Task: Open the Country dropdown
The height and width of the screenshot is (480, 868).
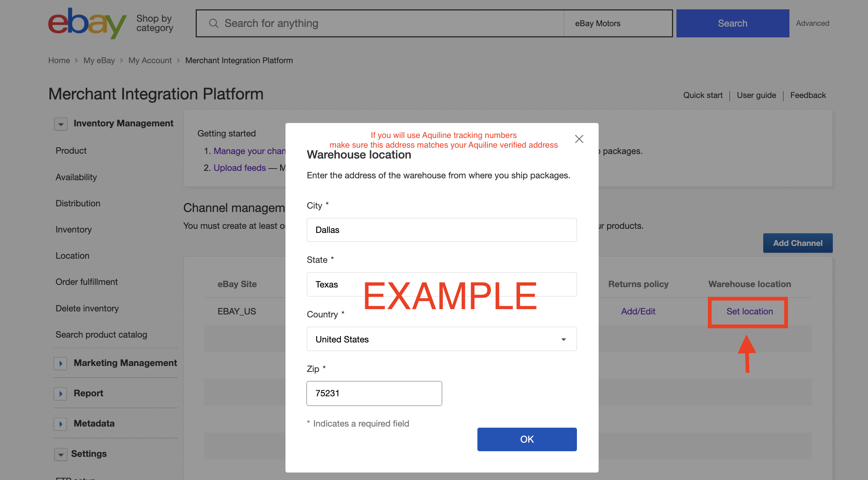Action: [x=441, y=339]
